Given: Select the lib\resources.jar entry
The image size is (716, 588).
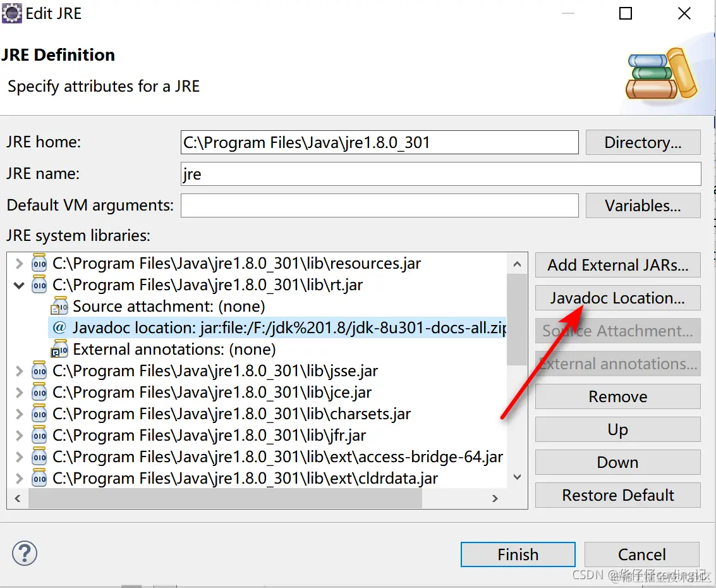Looking at the screenshot, I should tap(236, 263).
